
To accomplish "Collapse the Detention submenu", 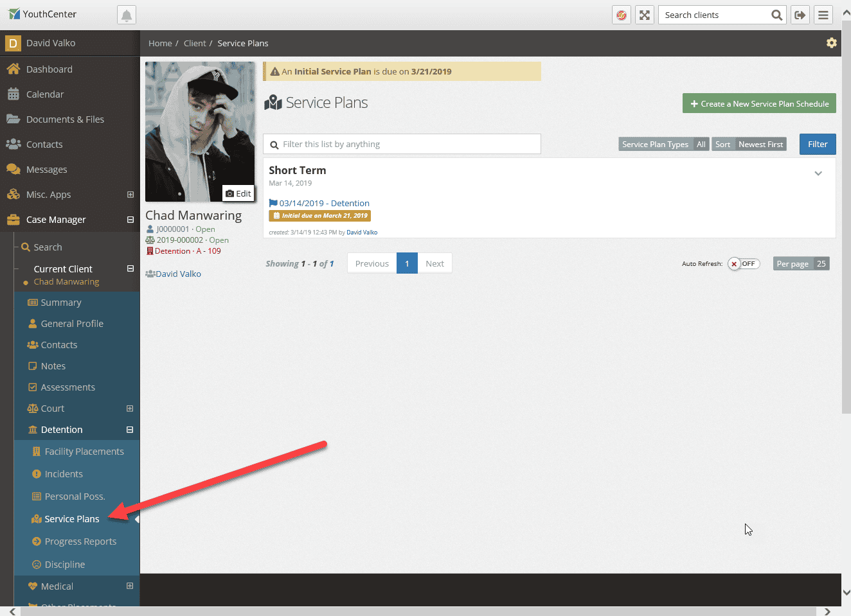I will tap(130, 430).
